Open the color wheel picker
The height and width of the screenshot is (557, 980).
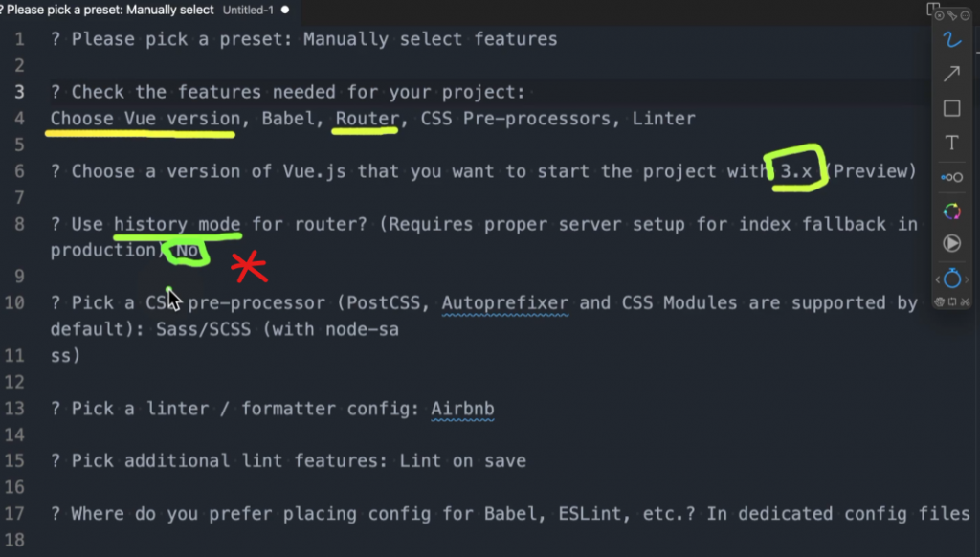click(952, 212)
